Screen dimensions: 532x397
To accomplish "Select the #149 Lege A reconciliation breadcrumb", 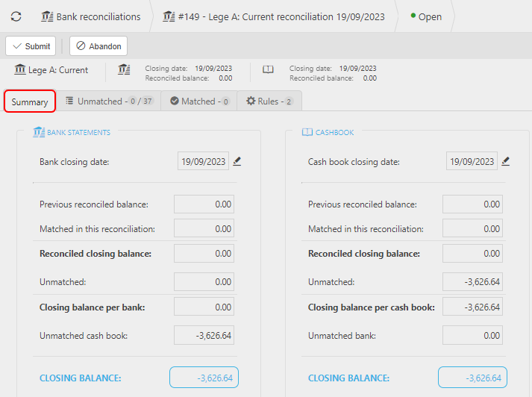I will click(275, 16).
